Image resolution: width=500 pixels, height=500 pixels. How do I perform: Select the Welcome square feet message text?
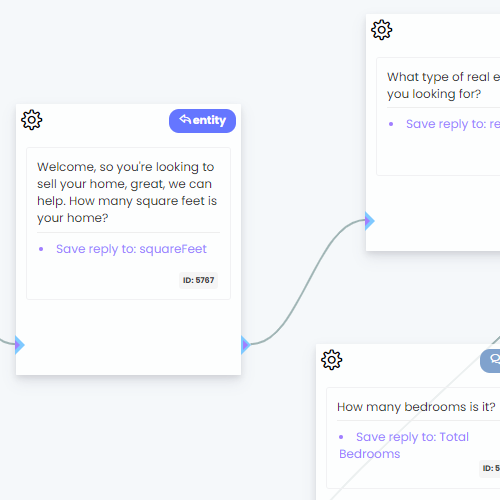127,192
